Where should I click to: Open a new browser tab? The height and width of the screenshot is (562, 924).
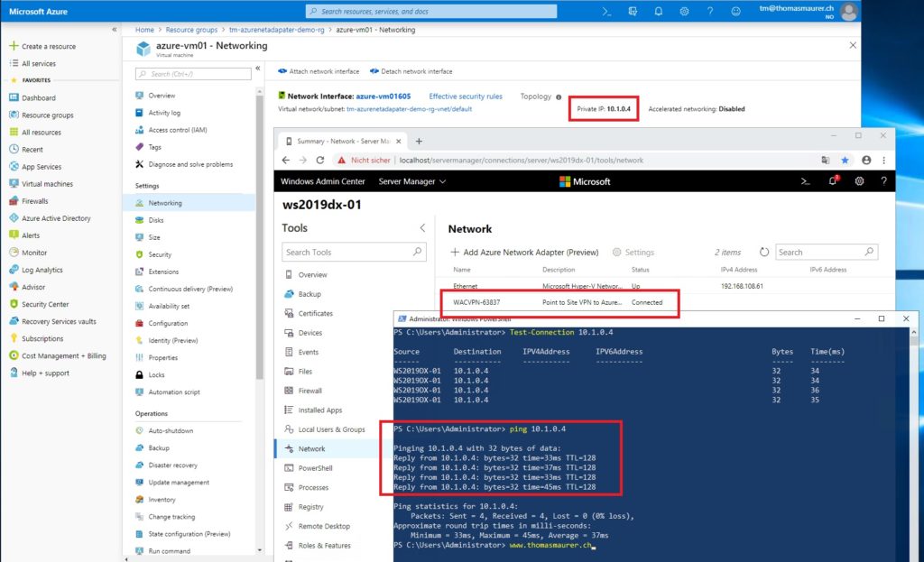(x=419, y=142)
